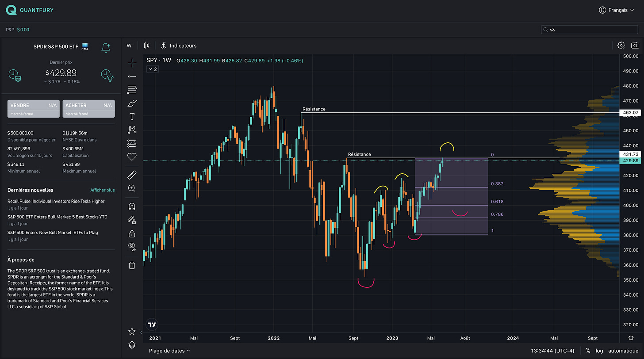Take a chart snapshot with the camera icon

(635, 46)
